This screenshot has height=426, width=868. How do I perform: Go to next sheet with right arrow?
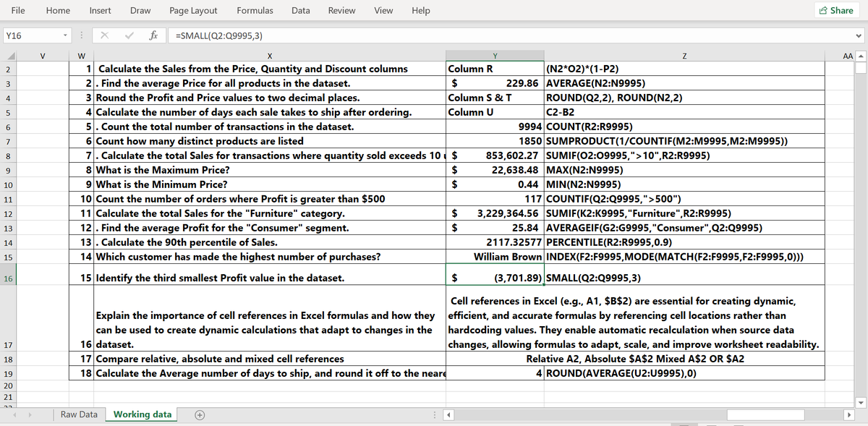30,414
